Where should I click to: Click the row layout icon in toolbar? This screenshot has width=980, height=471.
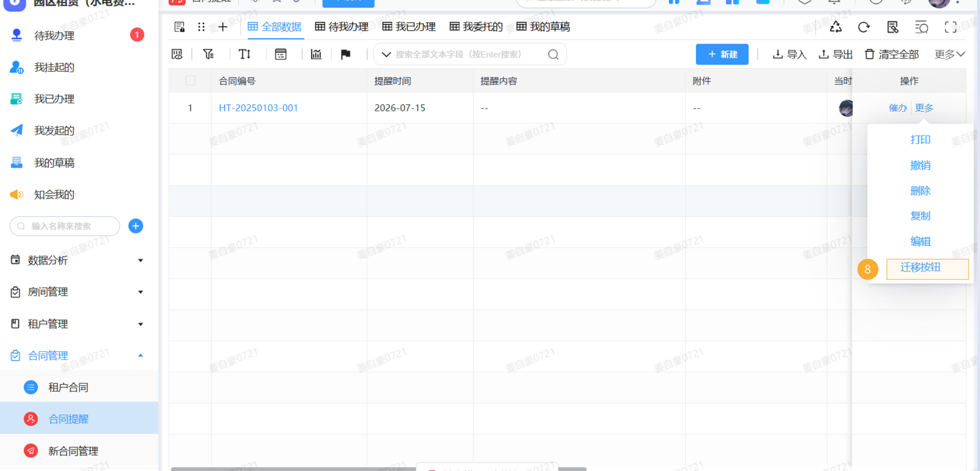click(x=281, y=54)
